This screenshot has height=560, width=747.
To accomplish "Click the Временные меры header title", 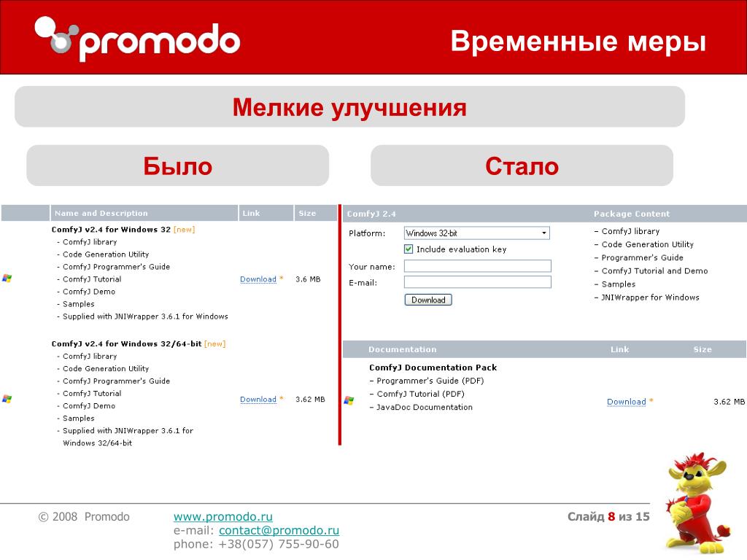I will (x=578, y=41).
